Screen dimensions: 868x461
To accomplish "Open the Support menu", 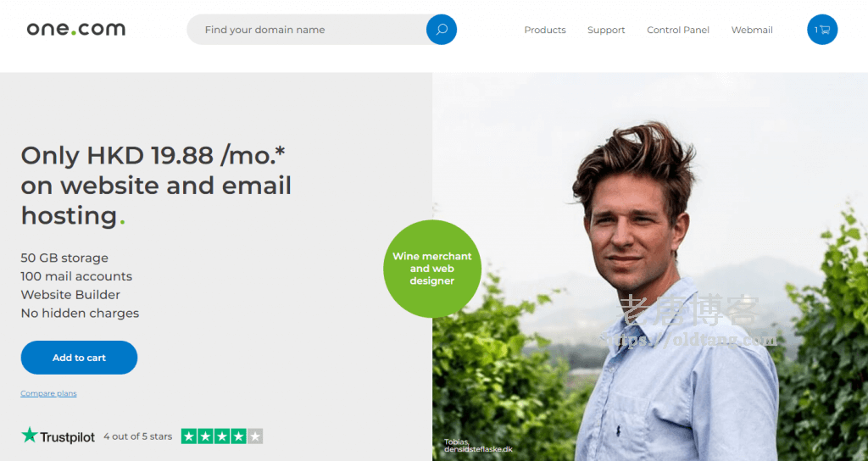I will (606, 30).
